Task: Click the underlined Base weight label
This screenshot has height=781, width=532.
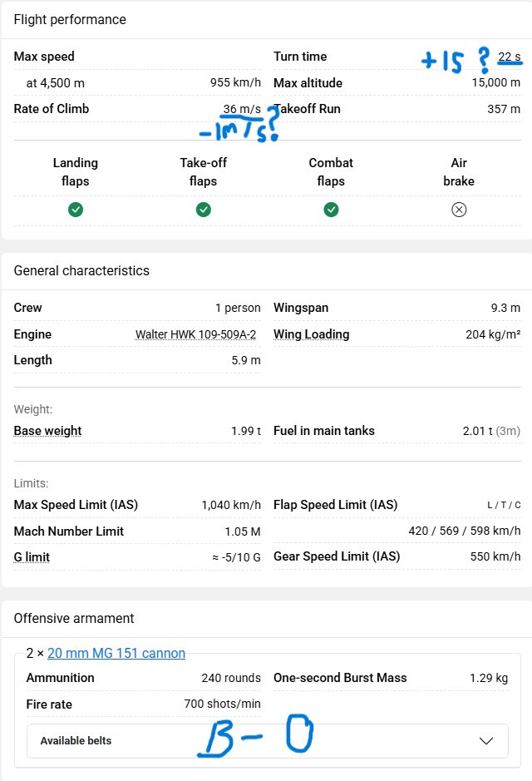Action: (47, 431)
